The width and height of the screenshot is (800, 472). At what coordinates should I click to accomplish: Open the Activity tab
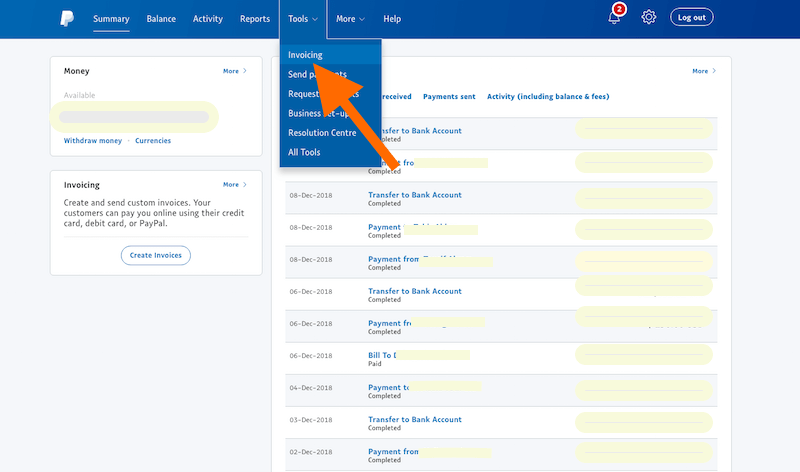(208, 19)
